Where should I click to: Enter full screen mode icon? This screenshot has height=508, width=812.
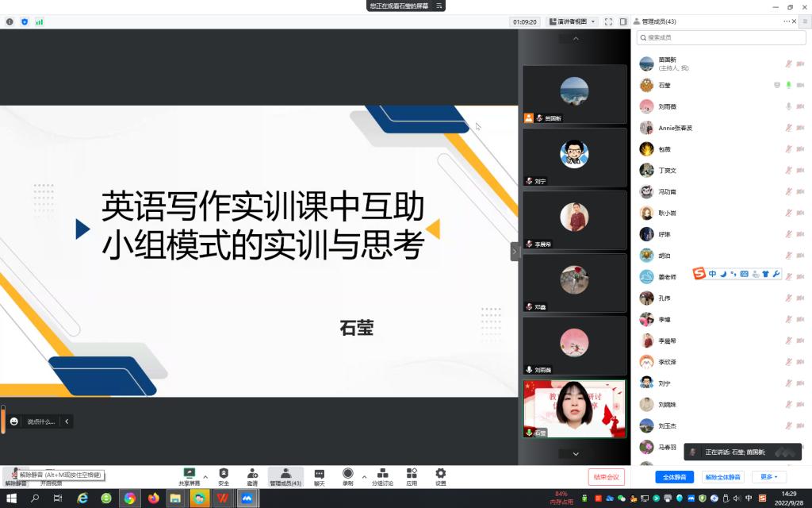coord(608,21)
